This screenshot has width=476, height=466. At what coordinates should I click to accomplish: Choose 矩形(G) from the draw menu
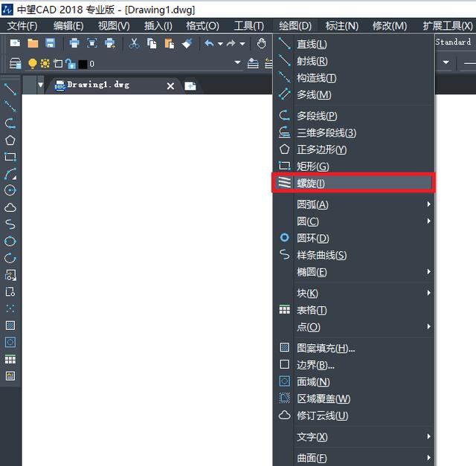coord(354,166)
